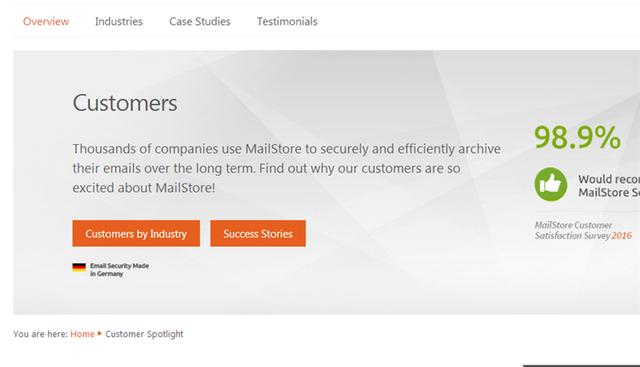Click the German flag icon

[79, 267]
